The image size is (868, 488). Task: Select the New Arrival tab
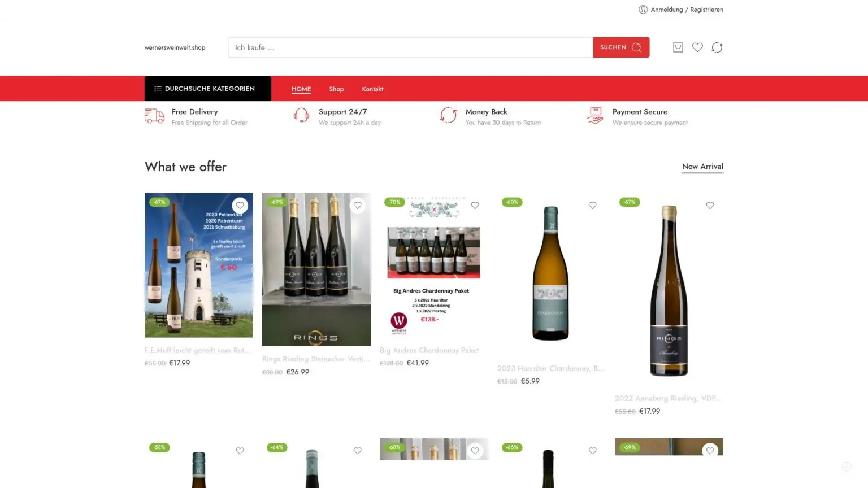(702, 167)
